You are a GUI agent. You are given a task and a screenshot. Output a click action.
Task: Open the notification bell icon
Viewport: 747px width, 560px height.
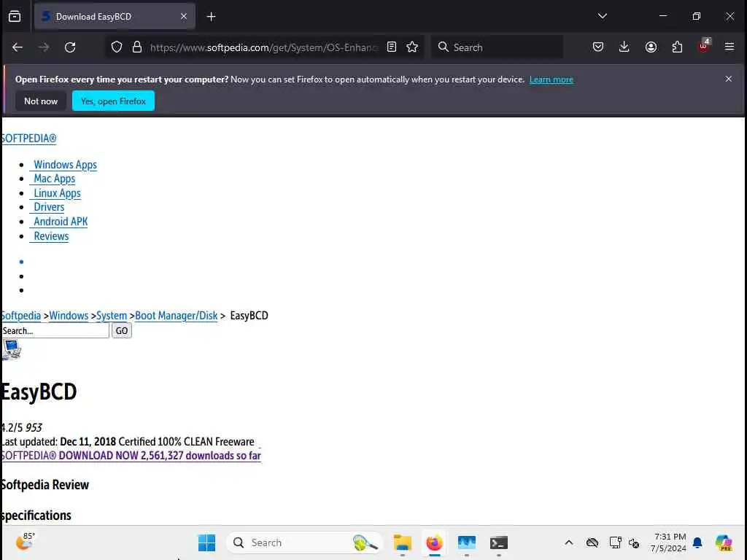697,542
